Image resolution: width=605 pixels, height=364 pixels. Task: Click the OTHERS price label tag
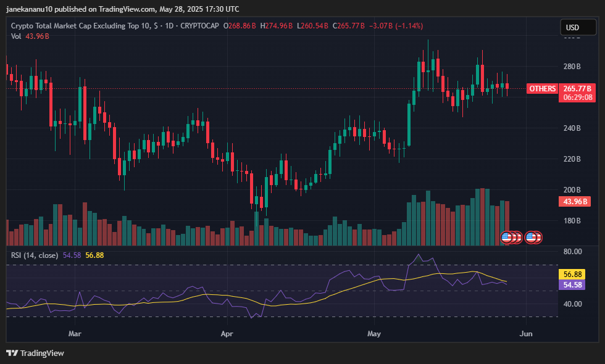[543, 89]
